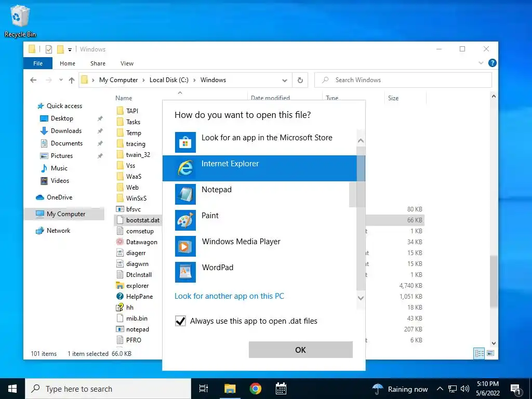This screenshot has width=532, height=399.
Task: Click the Network icon in sidebar
Action: point(40,231)
